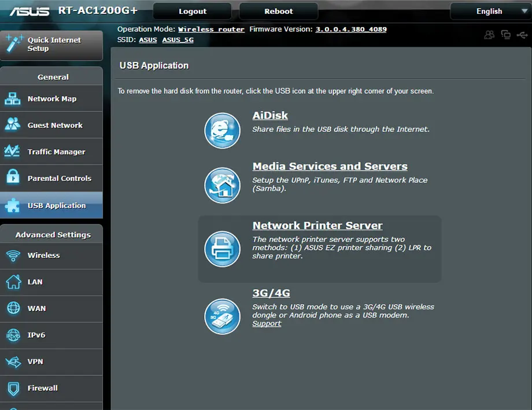
Task: Open the English language dropdown
Action: click(x=490, y=11)
